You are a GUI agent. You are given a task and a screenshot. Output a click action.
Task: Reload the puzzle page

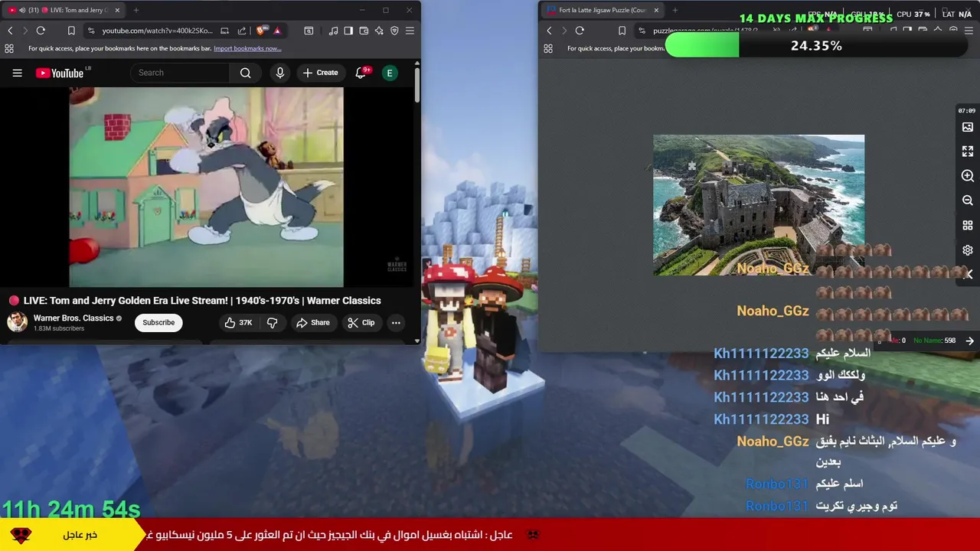coord(580,31)
